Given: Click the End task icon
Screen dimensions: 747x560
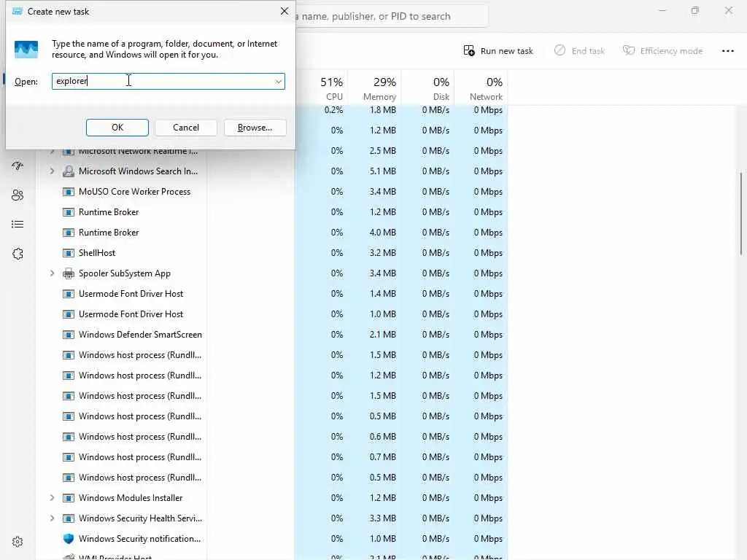Looking at the screenshot, I should (560, 50).
